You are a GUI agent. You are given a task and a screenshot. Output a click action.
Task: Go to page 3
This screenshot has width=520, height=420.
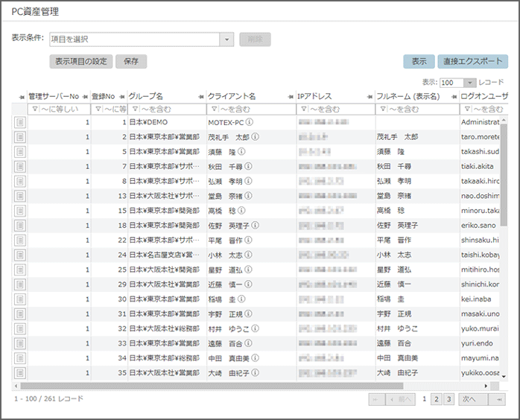click(449, 399)
